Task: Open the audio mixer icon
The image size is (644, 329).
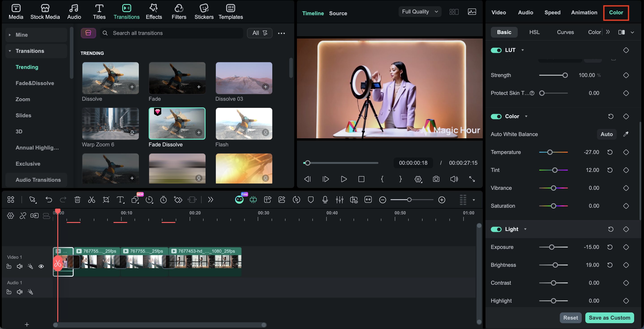Action: (339, 200)
